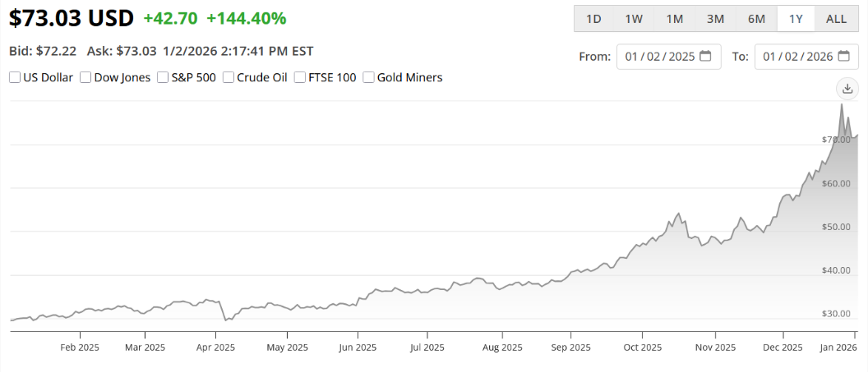Open the From date calendar picker icon
This screenshot has height=373, width=868.
pos(705,57)
